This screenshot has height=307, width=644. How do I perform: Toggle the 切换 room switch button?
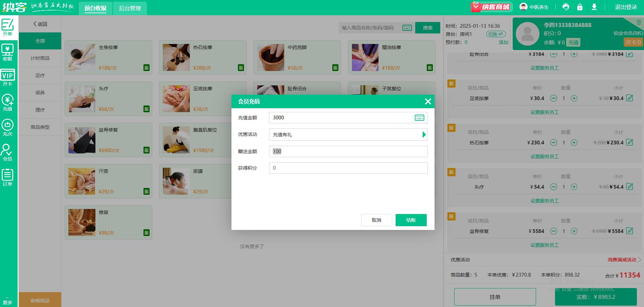(496, 34)
